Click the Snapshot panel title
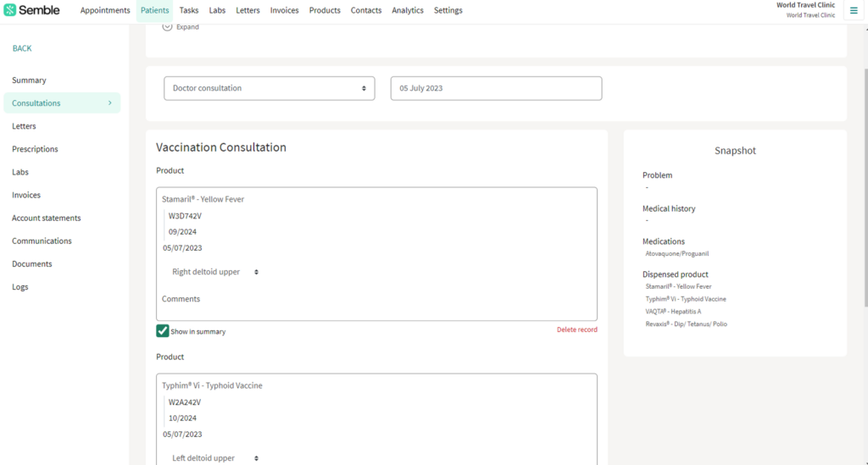 [735, 151]
